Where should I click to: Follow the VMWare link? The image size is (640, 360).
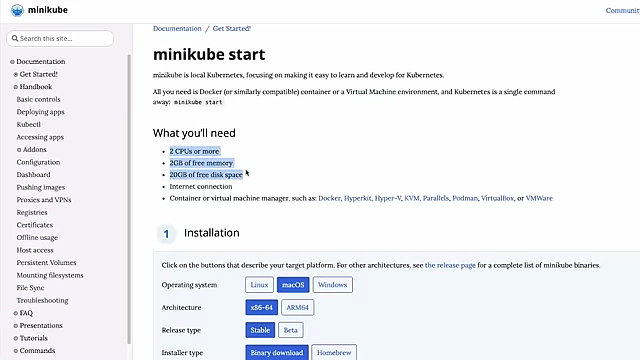(x=539, y=198)
